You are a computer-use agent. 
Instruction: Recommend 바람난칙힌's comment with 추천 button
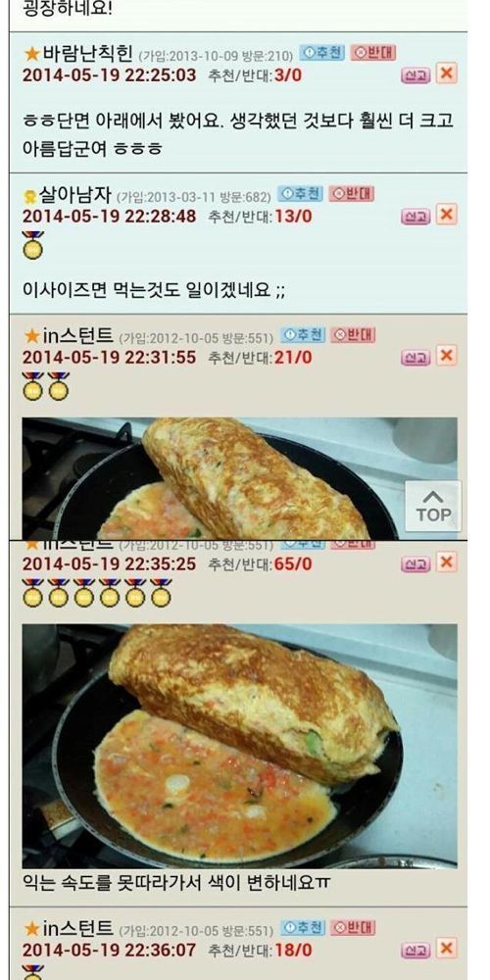[321, 53]
